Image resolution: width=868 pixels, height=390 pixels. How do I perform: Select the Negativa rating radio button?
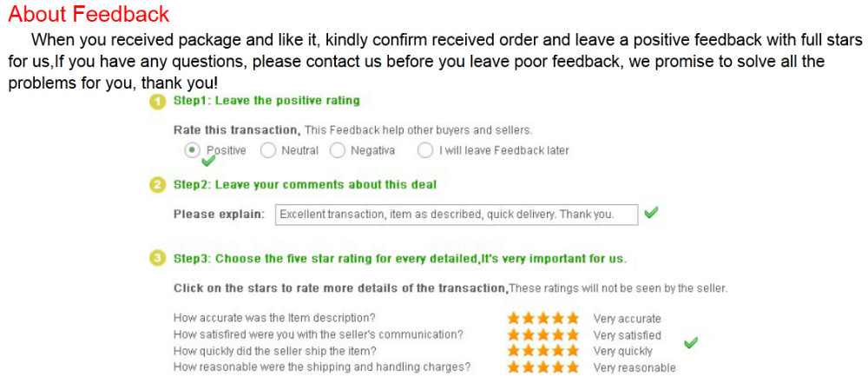(x=337, y=150)
